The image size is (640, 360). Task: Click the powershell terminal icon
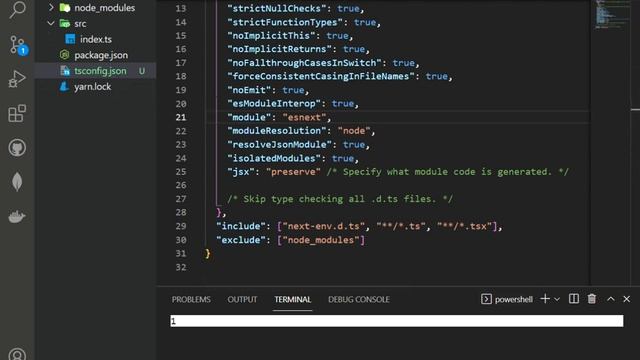(x=486, y=299)
